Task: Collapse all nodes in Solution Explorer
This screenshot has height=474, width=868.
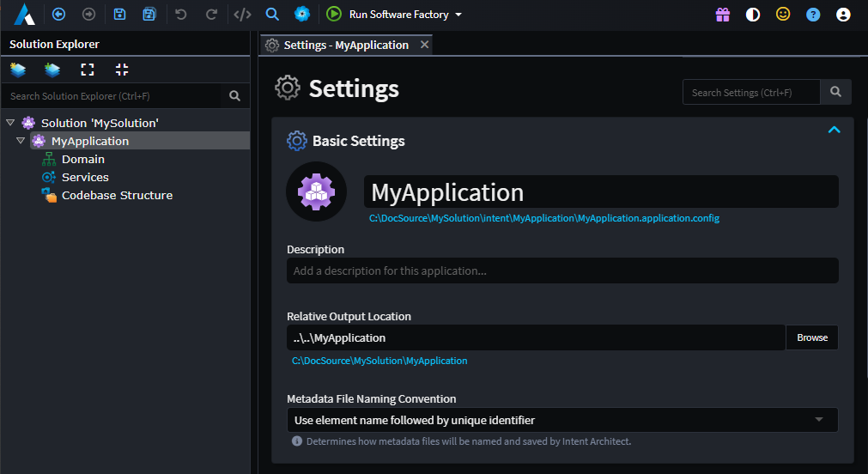Action: tap(122, 70)
